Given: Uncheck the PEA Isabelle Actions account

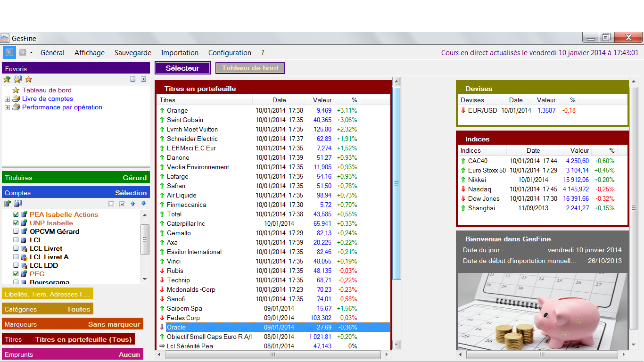Looking at the screenshot, I should (x=16, y=214).
